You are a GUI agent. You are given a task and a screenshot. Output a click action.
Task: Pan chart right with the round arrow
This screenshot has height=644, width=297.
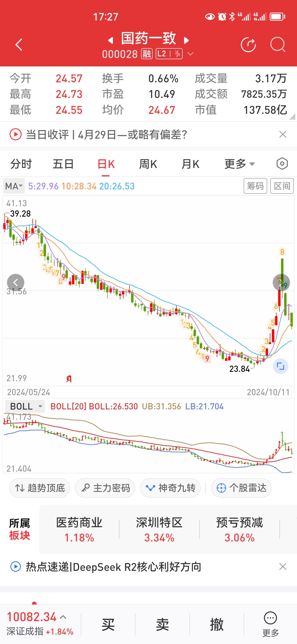[x=281, y=283]
